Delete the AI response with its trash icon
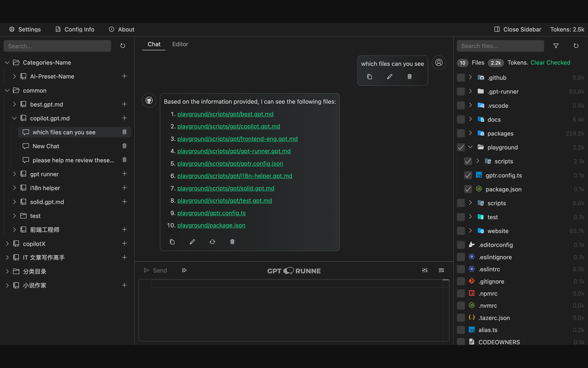This screenshot has height=368, width=588. point(232,241)
